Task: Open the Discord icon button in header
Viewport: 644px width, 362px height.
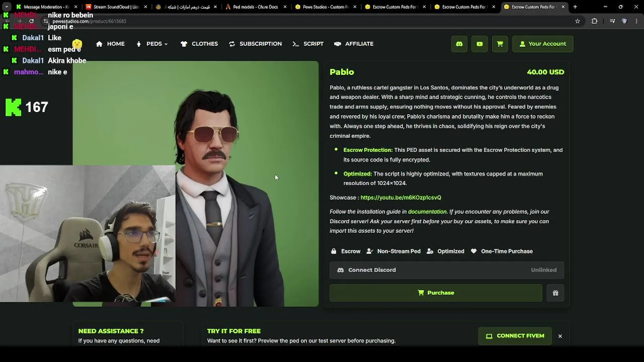Action: [x=459, y=44]
